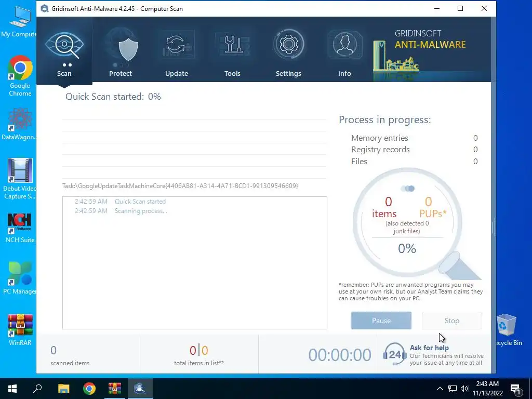Image resolution: width=532 pixels, height=399 pixels.
Task: Open DataWagon desktop shortcut
Action: tap(19, 124)
